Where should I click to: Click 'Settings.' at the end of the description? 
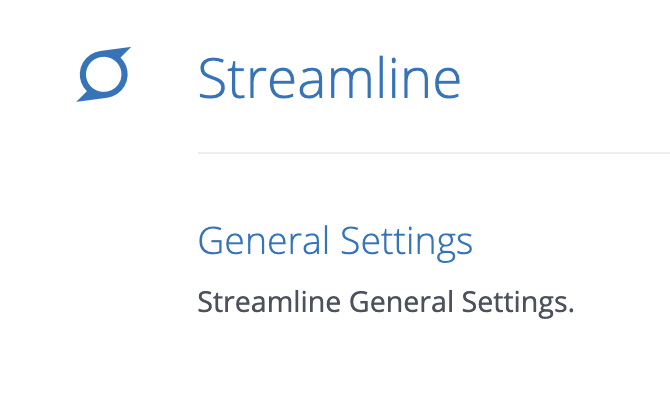click(x=517, y=303)
